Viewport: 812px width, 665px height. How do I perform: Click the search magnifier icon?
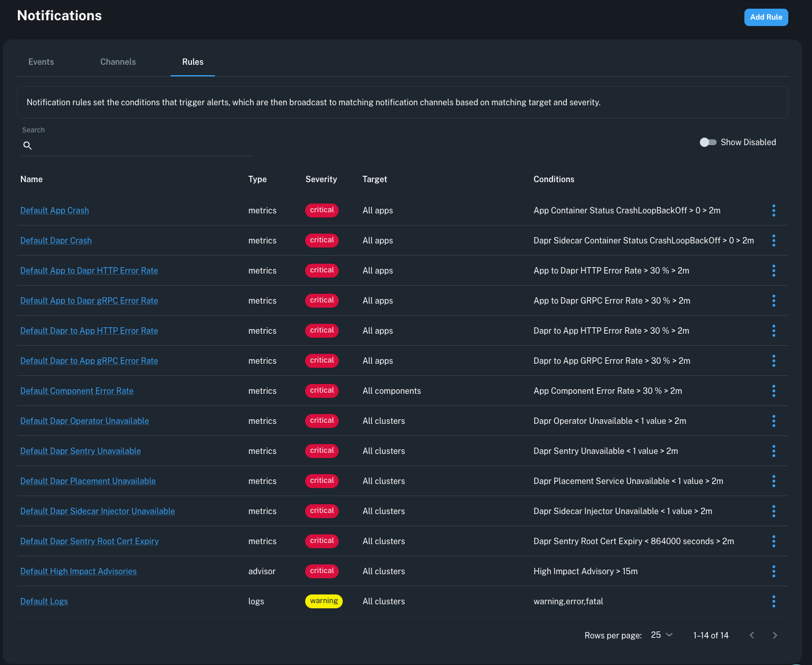[27, 146]
